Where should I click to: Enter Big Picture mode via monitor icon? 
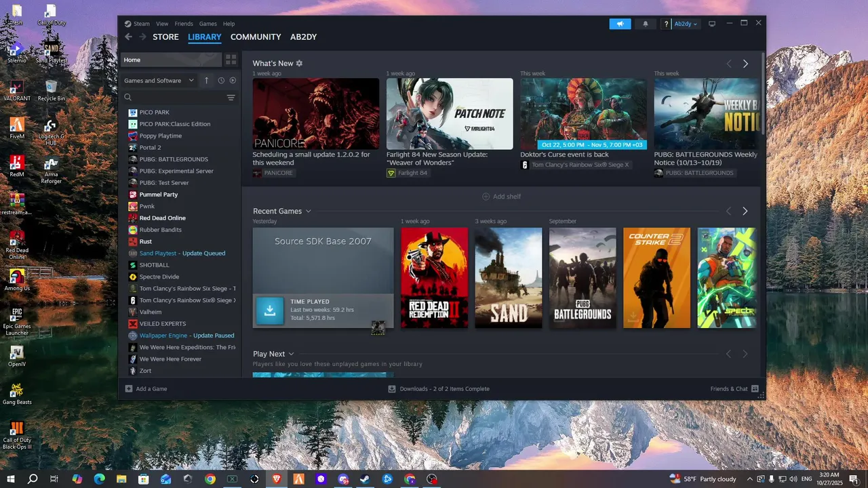tap(712, 24)
